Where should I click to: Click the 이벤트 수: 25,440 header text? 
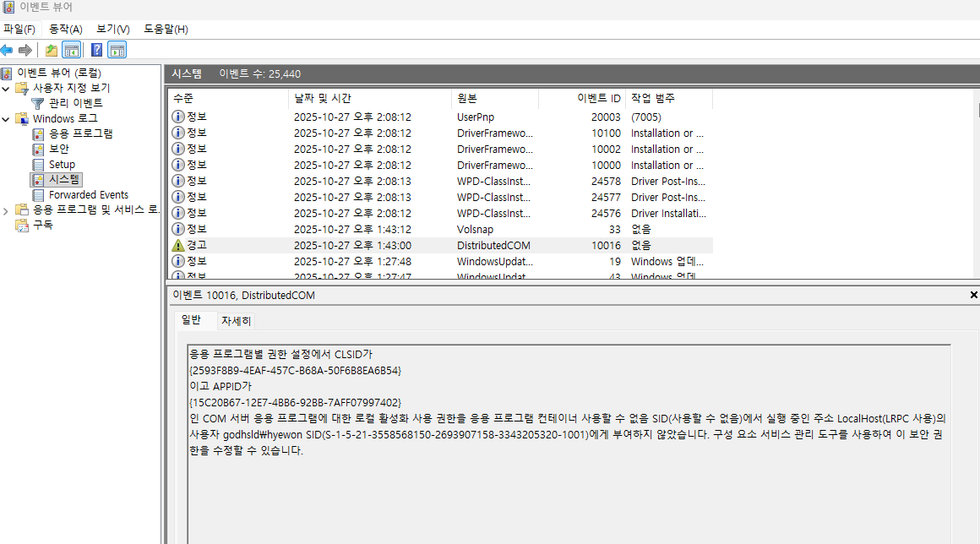pos(260,73)
